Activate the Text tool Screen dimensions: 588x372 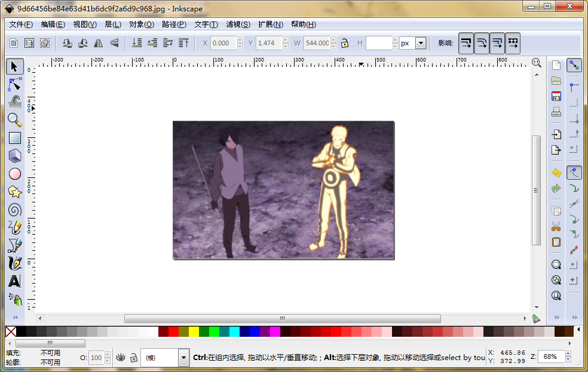[15, 281]
